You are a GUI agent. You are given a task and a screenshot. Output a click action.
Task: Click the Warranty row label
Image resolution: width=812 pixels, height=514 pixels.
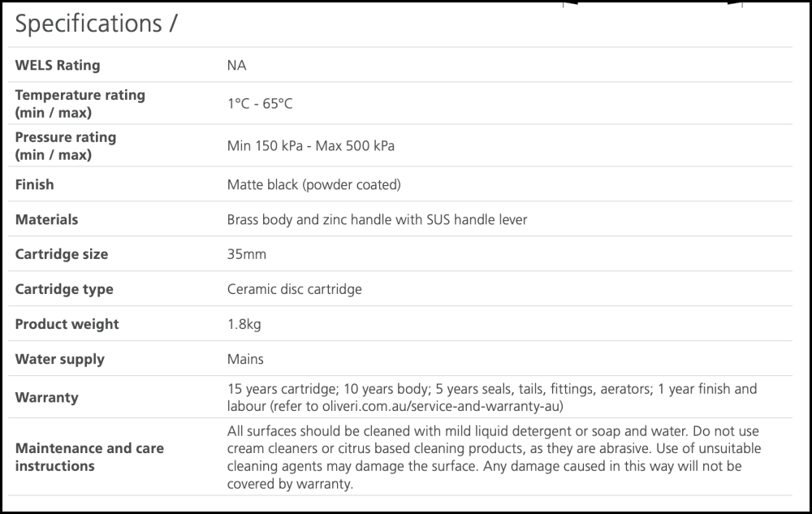point(46,397)
